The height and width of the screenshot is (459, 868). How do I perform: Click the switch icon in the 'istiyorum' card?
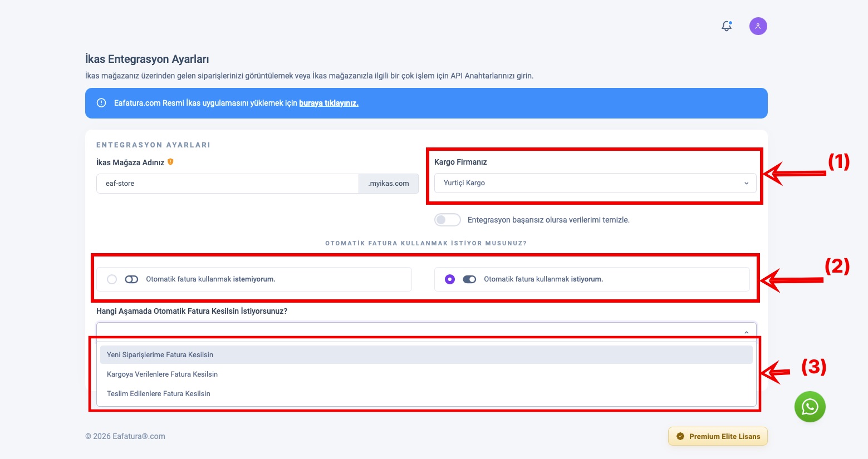469,279
